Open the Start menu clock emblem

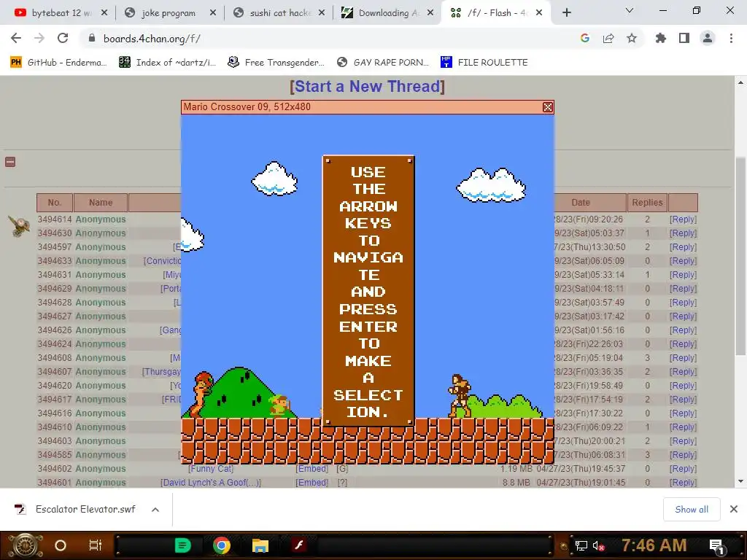click(26, 545)
